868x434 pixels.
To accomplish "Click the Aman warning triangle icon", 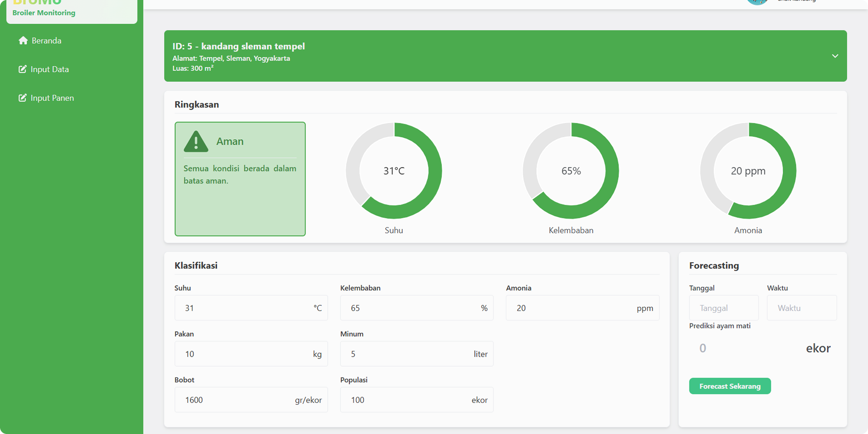I will pos(196,142).
